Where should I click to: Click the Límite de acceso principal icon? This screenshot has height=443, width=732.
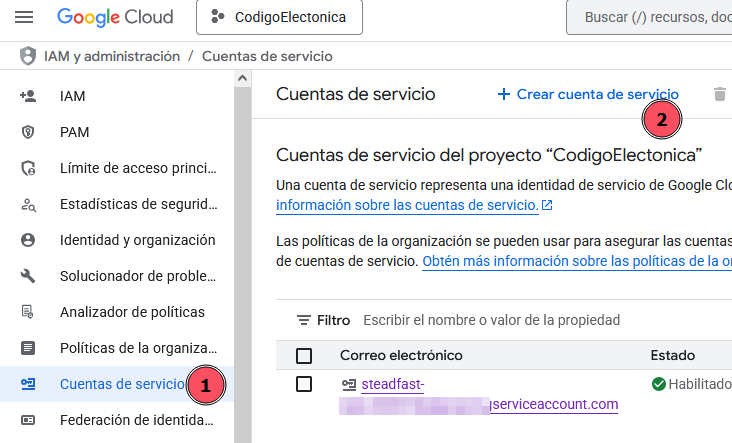pyautogui.click(x=28, y=168)
